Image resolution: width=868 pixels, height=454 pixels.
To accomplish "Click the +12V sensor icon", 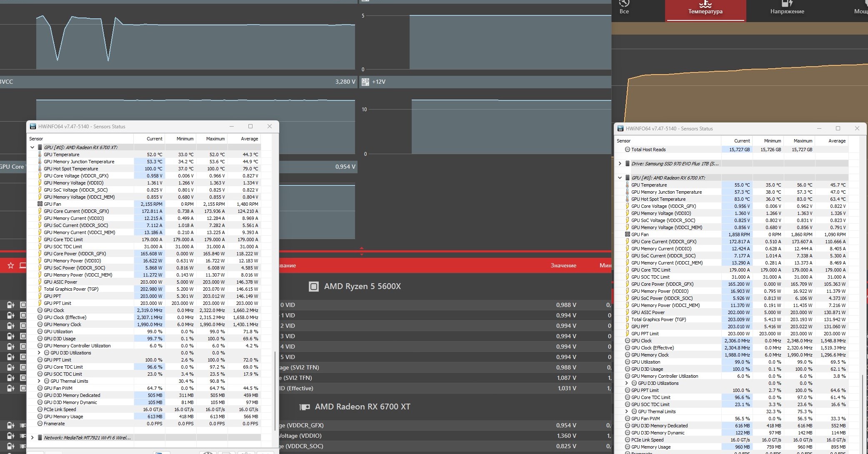I will pyautogui.click(x=365, y=82).
